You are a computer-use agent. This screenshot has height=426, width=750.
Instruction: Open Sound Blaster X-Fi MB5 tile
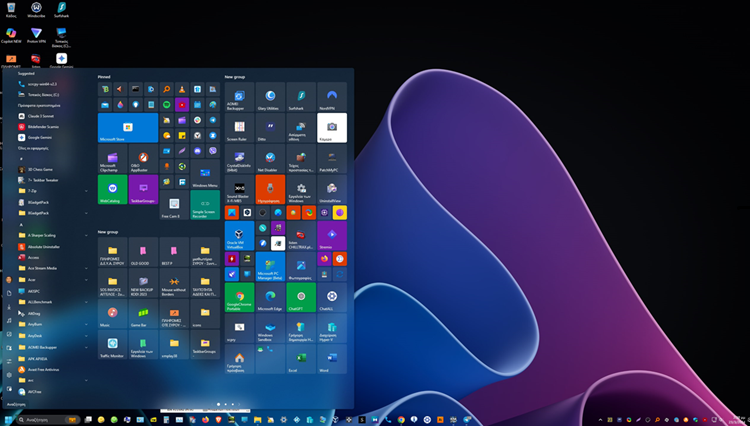239,190
